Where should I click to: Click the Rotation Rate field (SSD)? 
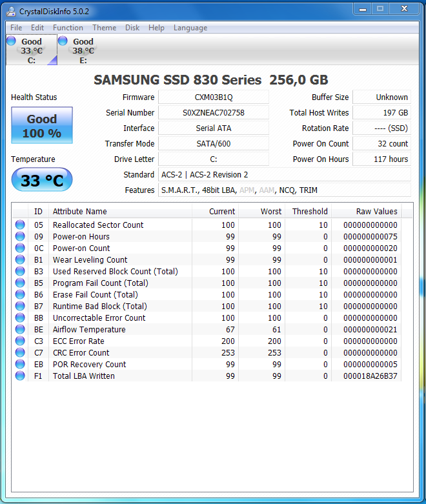click(x=381, y=128)
